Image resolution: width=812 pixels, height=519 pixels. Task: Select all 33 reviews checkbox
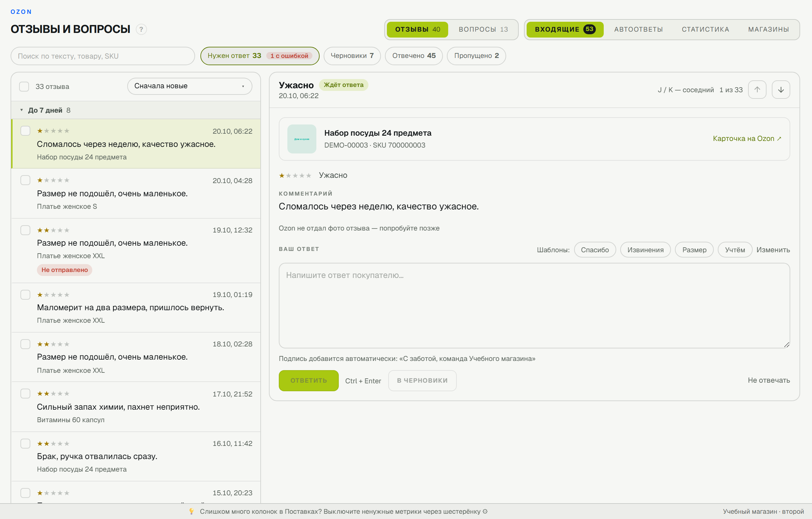coord(24,87)
